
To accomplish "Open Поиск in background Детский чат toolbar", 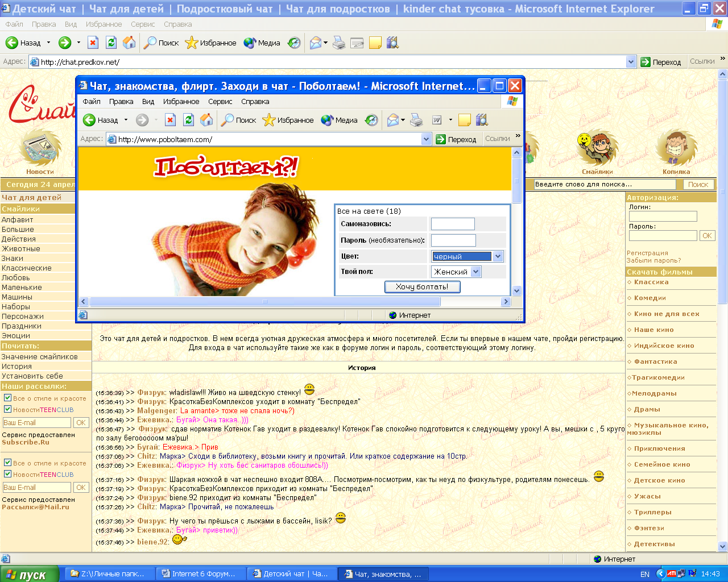I will click(x=162, y=43).
